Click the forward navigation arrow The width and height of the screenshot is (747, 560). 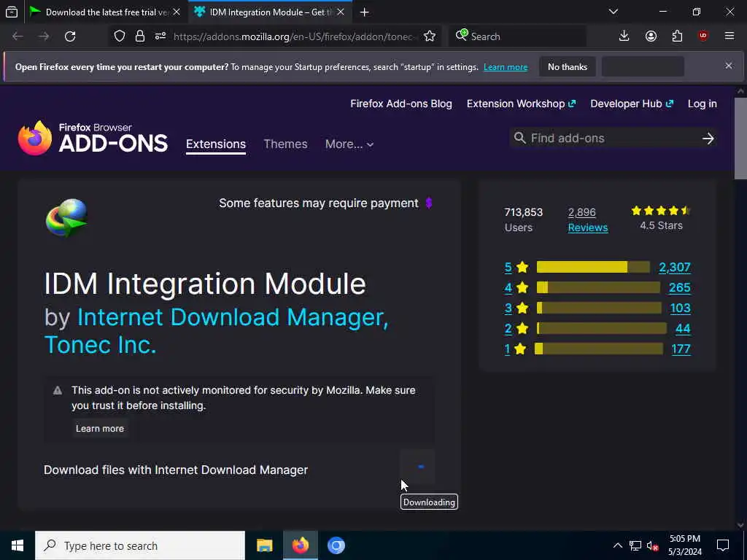click(x=44, y=36)
